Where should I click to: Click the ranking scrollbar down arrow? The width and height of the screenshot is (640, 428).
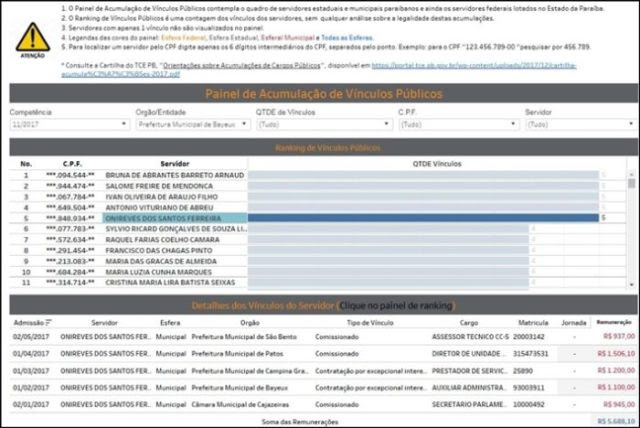(631, 285)
